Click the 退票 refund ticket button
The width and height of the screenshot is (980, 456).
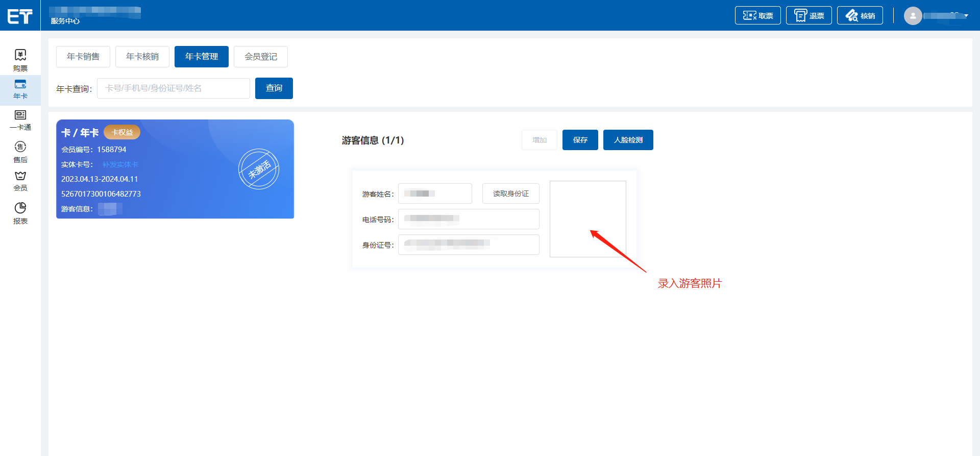point(808,16)
